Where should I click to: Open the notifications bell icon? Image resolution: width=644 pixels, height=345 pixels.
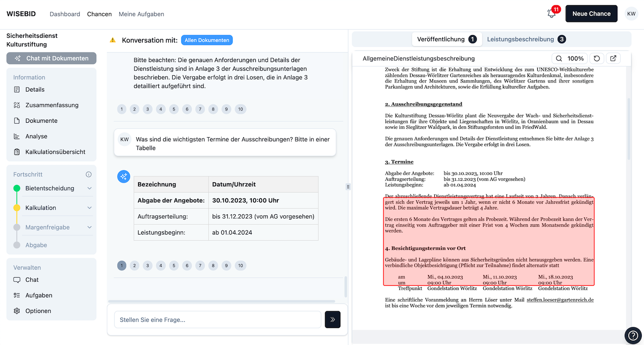coord(552,14)
